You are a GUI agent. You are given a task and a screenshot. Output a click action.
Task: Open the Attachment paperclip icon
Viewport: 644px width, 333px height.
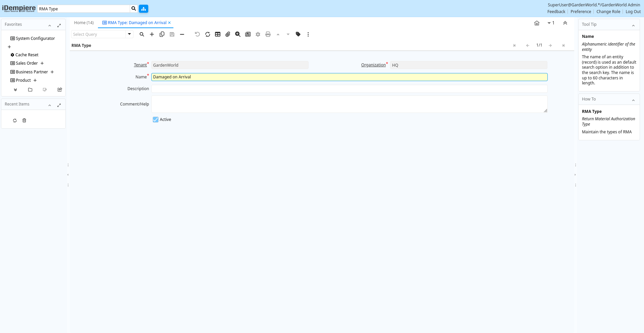[228, 34]
